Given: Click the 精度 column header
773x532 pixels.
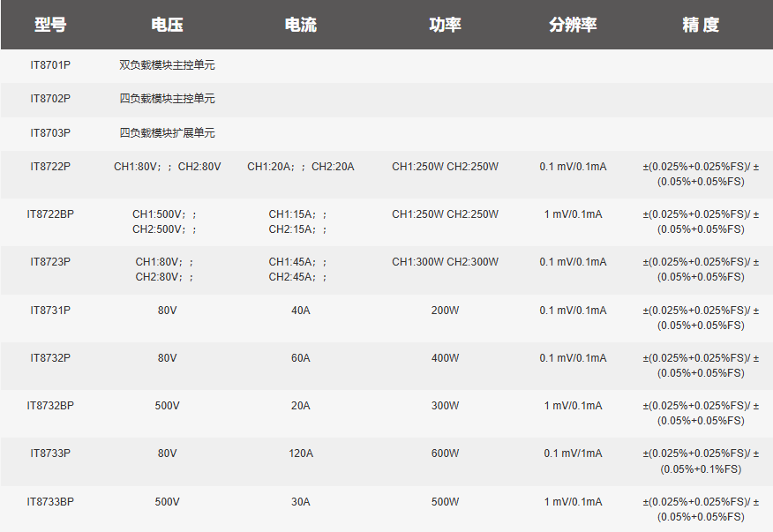Looking at the screenshot, I should pos(701,25).
